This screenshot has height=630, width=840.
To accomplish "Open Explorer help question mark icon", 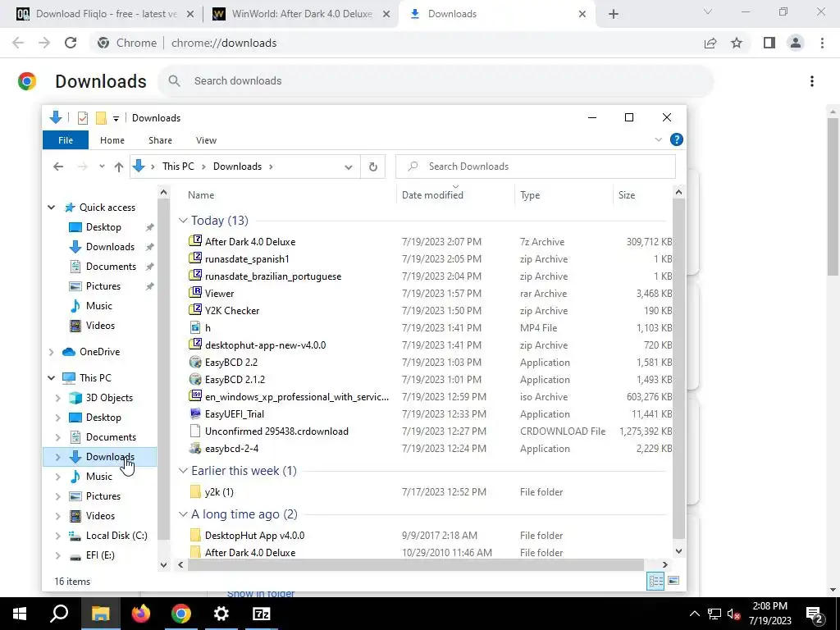I will point(677,139).
